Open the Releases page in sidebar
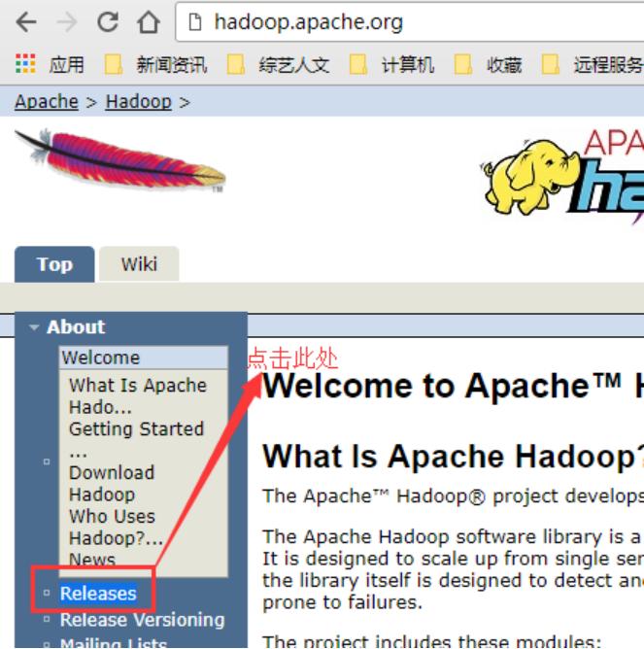 point(98,594)
